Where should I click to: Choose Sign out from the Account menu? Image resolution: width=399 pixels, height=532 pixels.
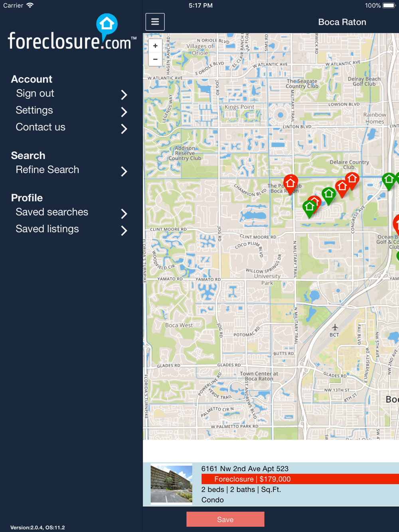[x=35, y=93]
